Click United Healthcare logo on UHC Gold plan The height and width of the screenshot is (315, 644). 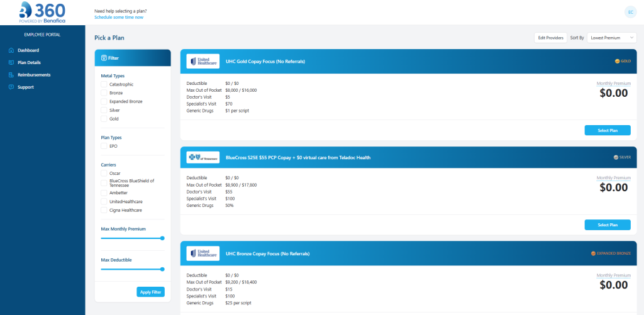click(x=203, y=61)
